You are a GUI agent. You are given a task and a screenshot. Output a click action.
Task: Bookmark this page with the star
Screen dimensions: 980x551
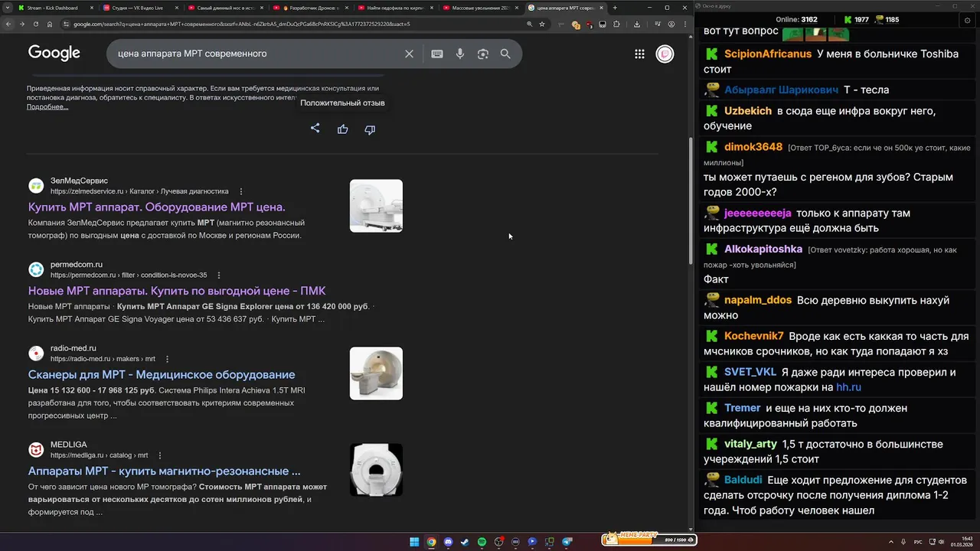(542, 24)
